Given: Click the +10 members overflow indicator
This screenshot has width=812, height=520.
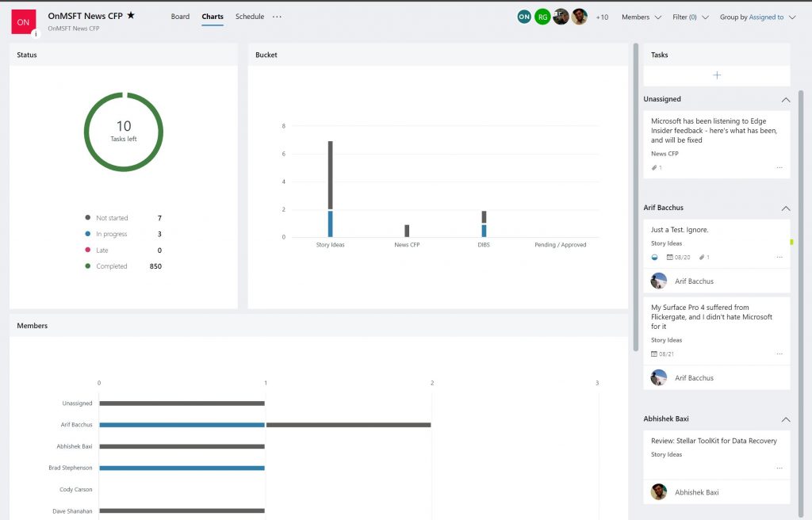Looking at the screenshot, I should click(602, 15).
